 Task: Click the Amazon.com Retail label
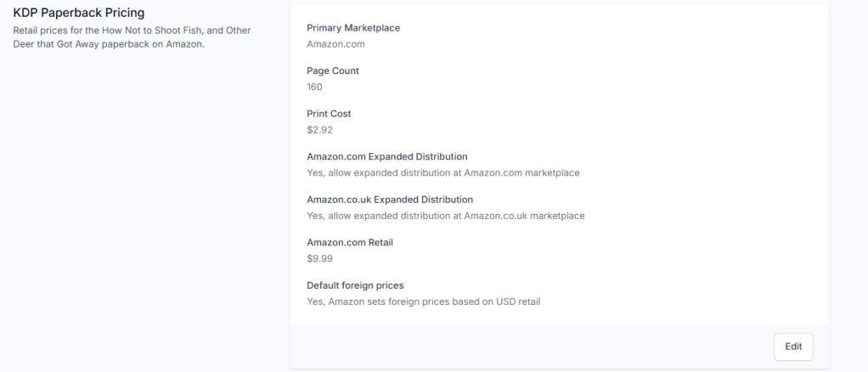pos(350,242)
